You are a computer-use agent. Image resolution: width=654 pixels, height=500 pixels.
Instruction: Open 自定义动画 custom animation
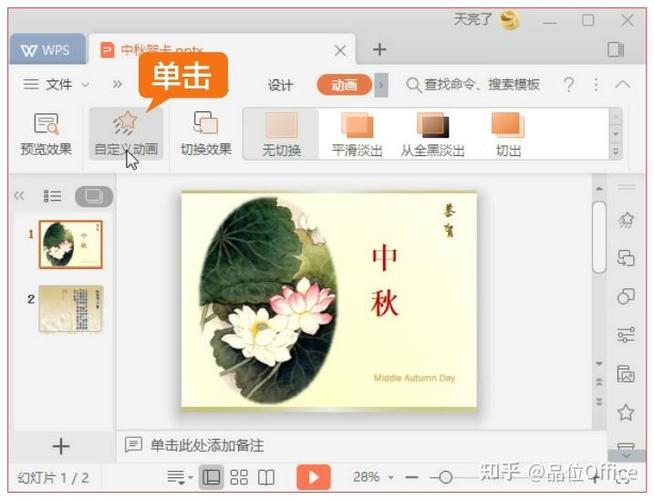(x=126, y=133)
